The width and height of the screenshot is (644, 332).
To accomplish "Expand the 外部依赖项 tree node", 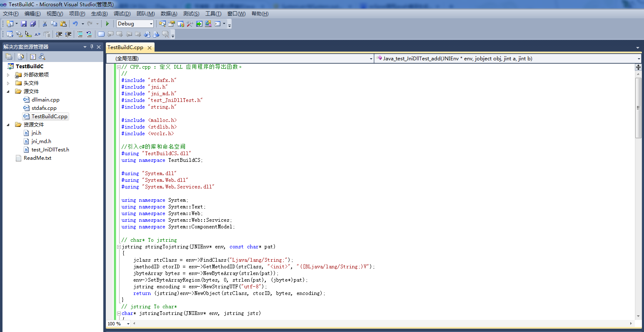I will (x=8, y=75).
